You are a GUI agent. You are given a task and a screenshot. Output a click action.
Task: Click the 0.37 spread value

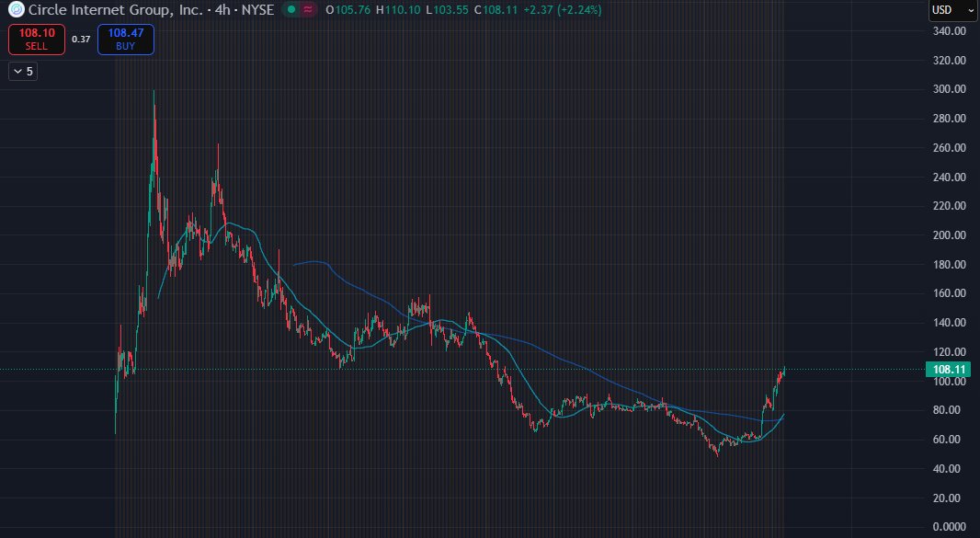pos(81,40)
